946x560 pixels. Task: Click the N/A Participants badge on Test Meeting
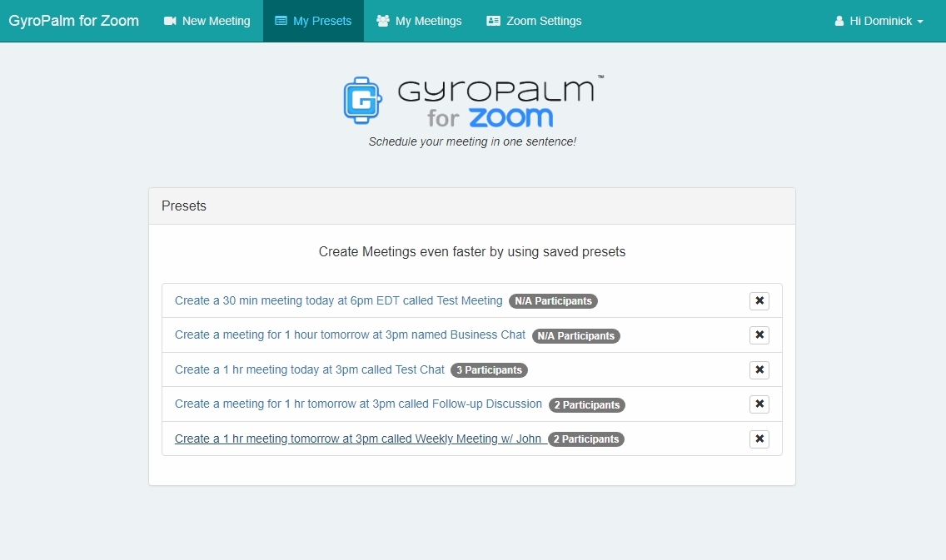(553, 301)
